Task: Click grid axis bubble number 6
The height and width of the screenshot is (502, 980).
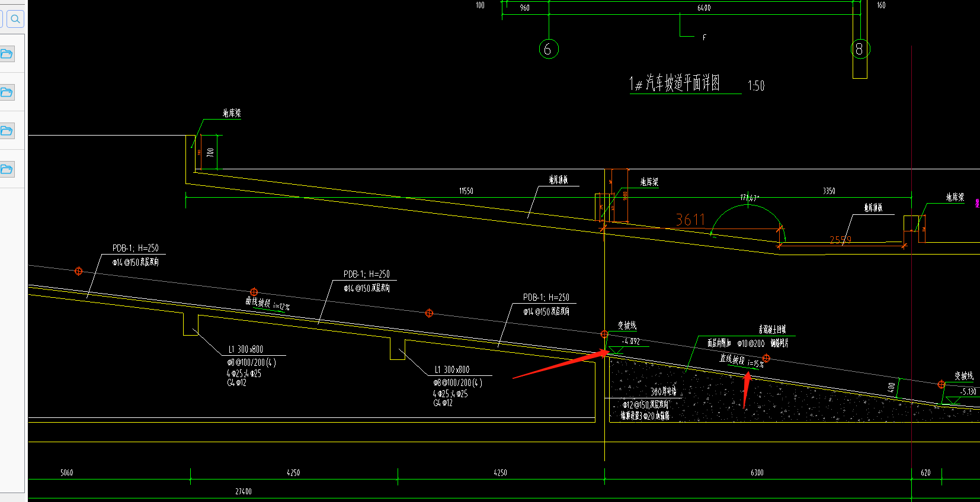Action: 549,49
